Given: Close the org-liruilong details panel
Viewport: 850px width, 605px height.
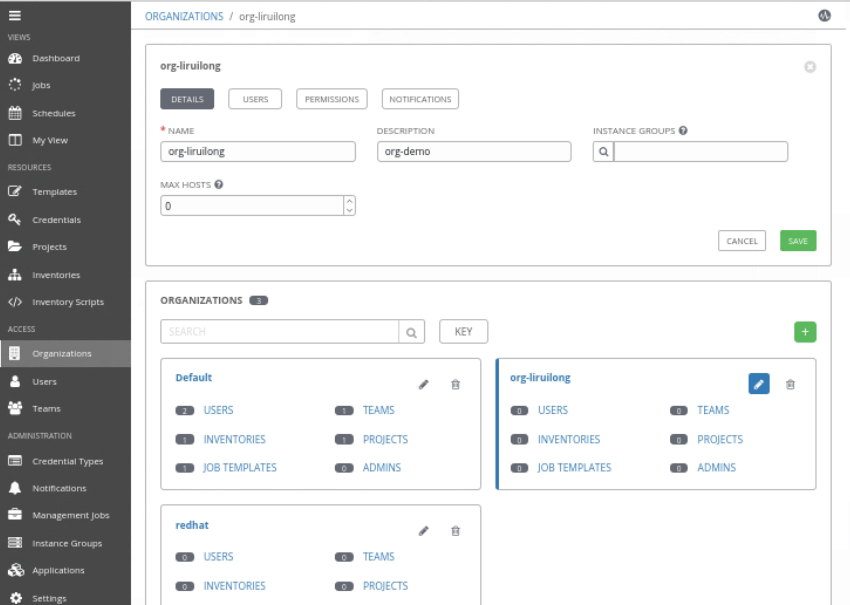Looking at the screenshot, I should coord(810,67).
